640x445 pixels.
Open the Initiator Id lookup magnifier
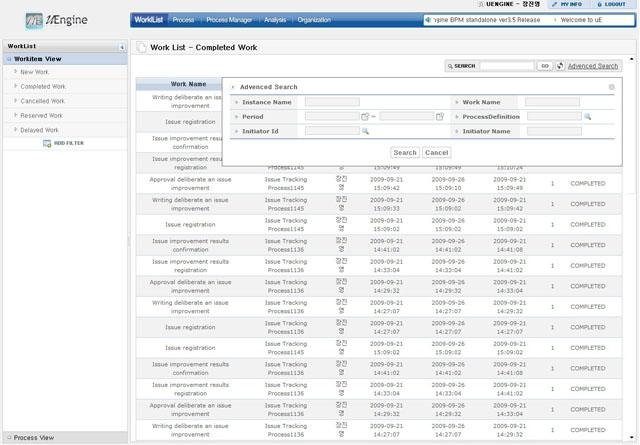click(x=365, y=131)
